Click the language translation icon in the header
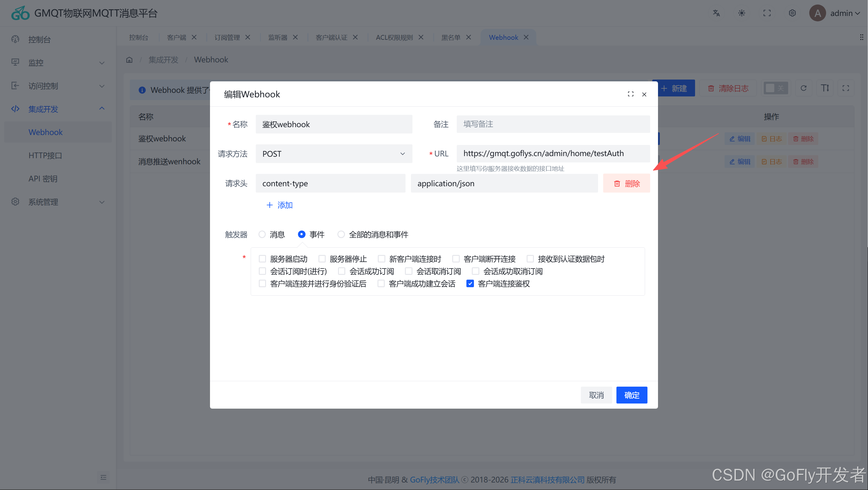Screen dimensions: 868x490 coord(716,13)
